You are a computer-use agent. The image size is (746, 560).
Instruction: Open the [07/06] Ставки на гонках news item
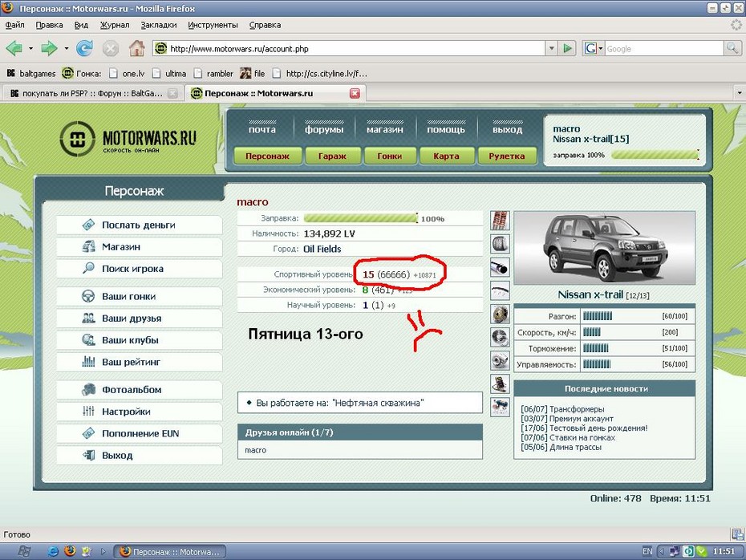pos(568,437)
